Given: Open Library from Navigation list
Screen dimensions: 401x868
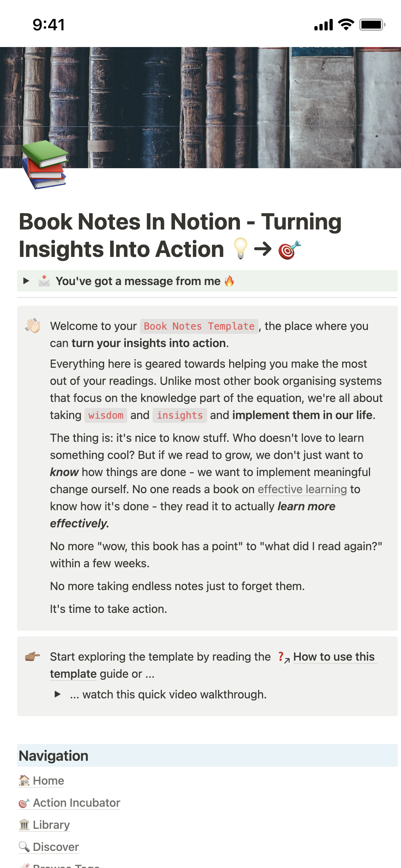Looking at the screenshot, I should tap(51, 825).
